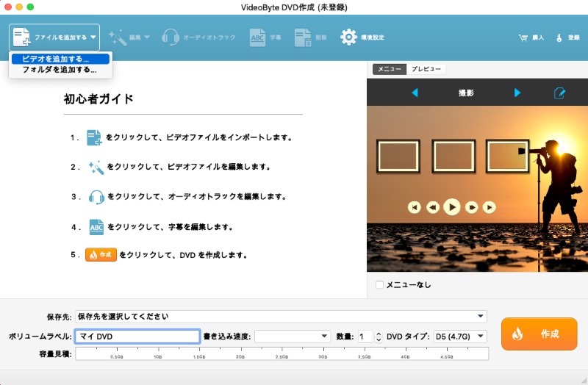Screen dimensions: 588x385
Task: Click the 初心者ガイド heading
Action: [x=98, y=99]
